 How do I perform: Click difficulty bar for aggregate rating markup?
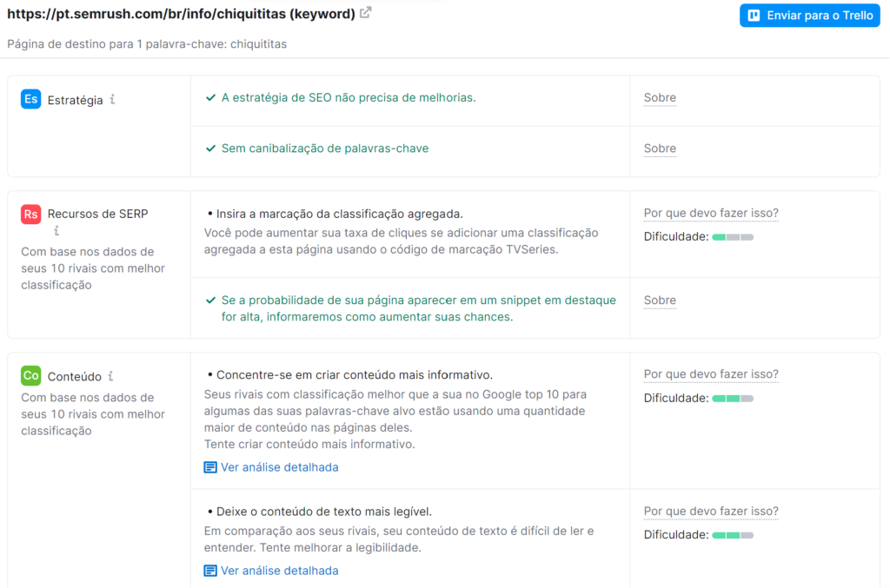click(x=733, y=237)
